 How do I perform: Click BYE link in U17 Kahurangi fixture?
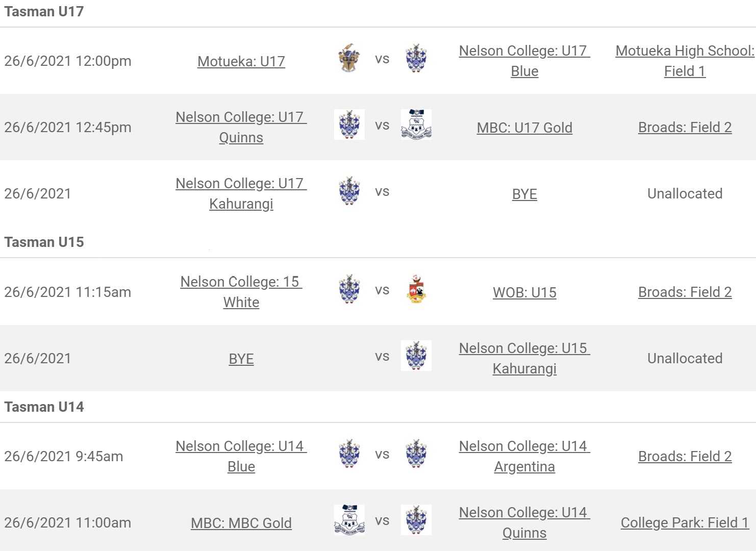tap(524, 194)
